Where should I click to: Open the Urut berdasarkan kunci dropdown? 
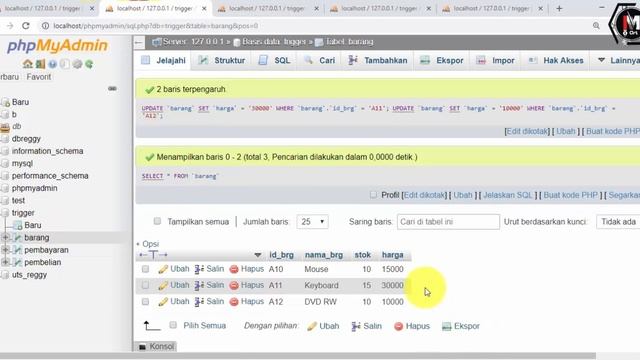pyautogui.click(x=618, y=222)
